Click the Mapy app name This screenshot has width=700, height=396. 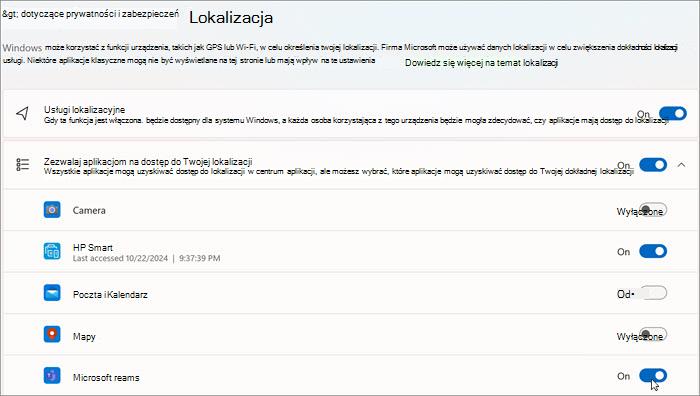84,336
